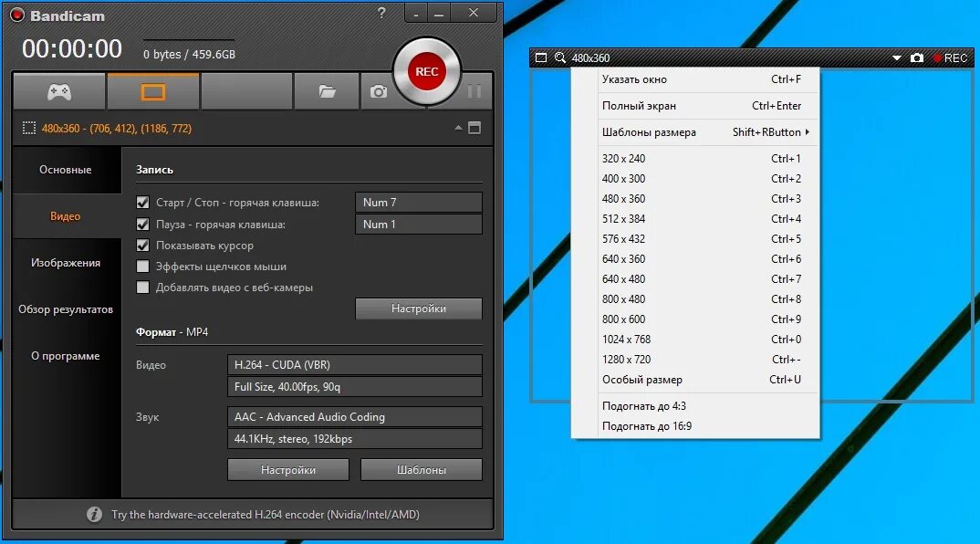Toggle Start/Stop hotkey checkbox

click(x=142, y=203)
